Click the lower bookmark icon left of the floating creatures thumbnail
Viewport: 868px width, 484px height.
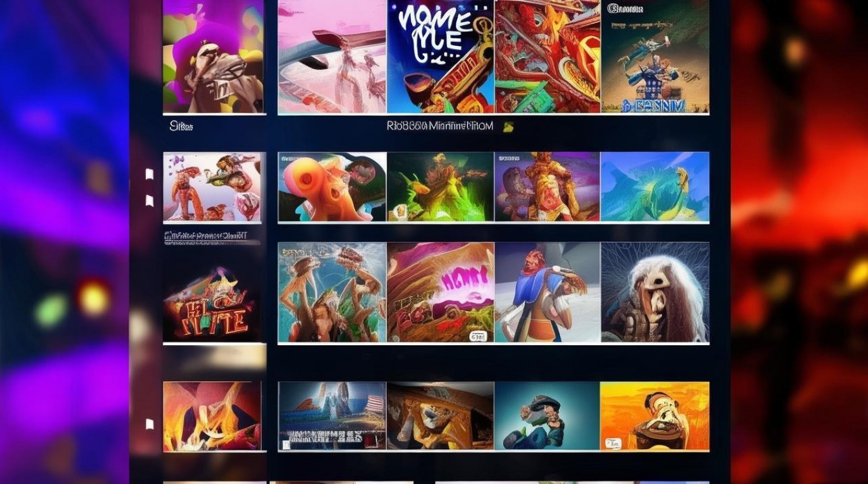pos(149,201)
